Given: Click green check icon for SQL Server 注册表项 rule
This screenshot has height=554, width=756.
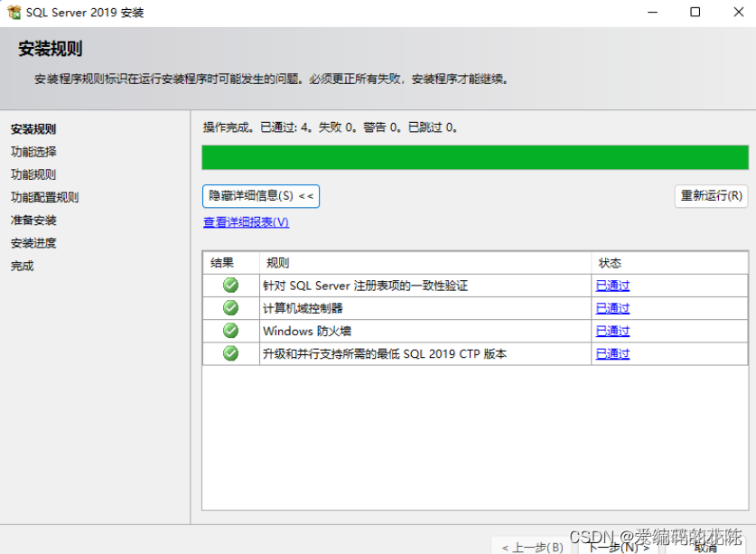Looking at the screenshot, I should coord(230,286).
